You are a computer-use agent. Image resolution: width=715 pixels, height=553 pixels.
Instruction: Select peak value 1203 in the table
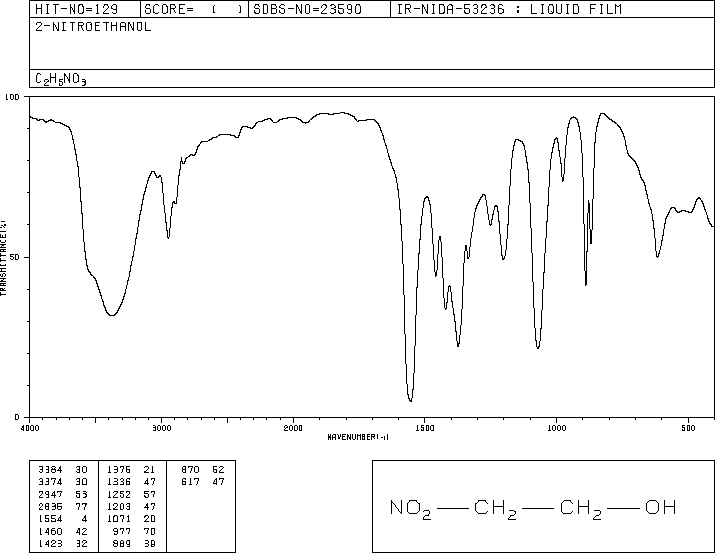(119, 506)
